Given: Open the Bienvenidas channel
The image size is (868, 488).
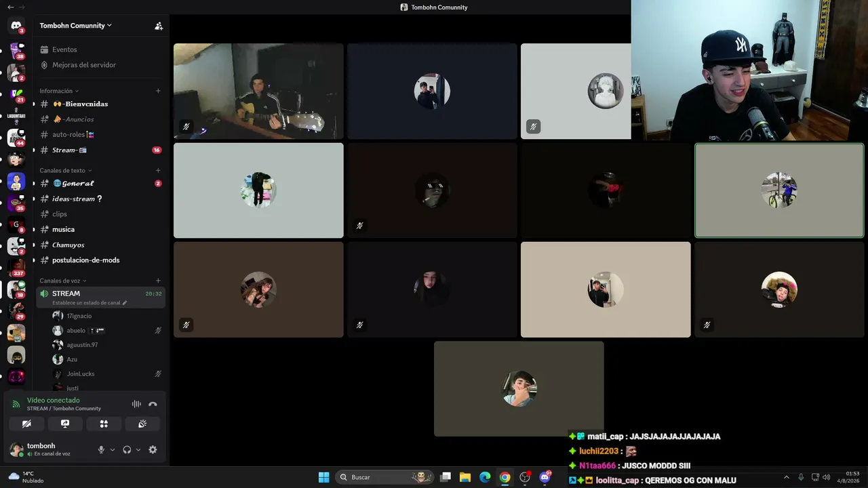Looking at the screenshot, I should click(100, 104).
